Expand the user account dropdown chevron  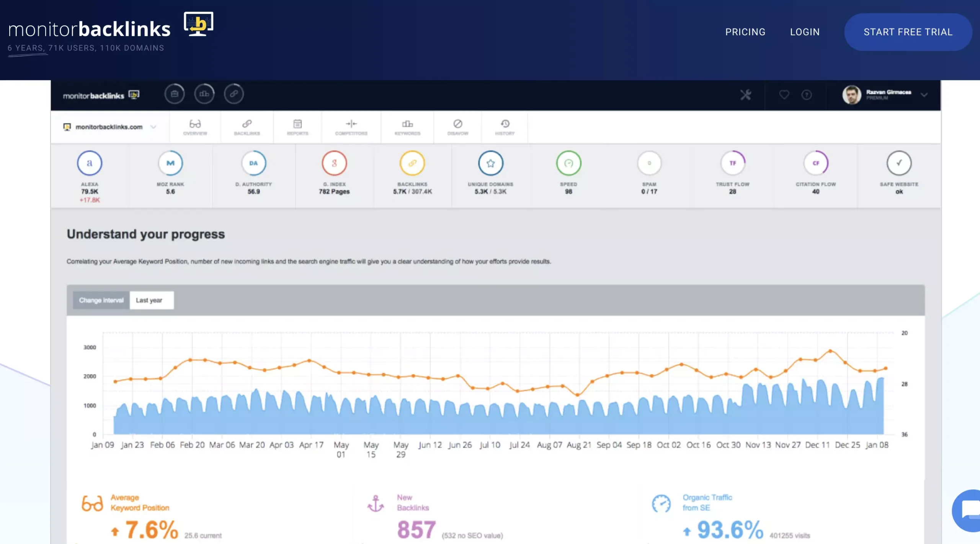[924, 95]
